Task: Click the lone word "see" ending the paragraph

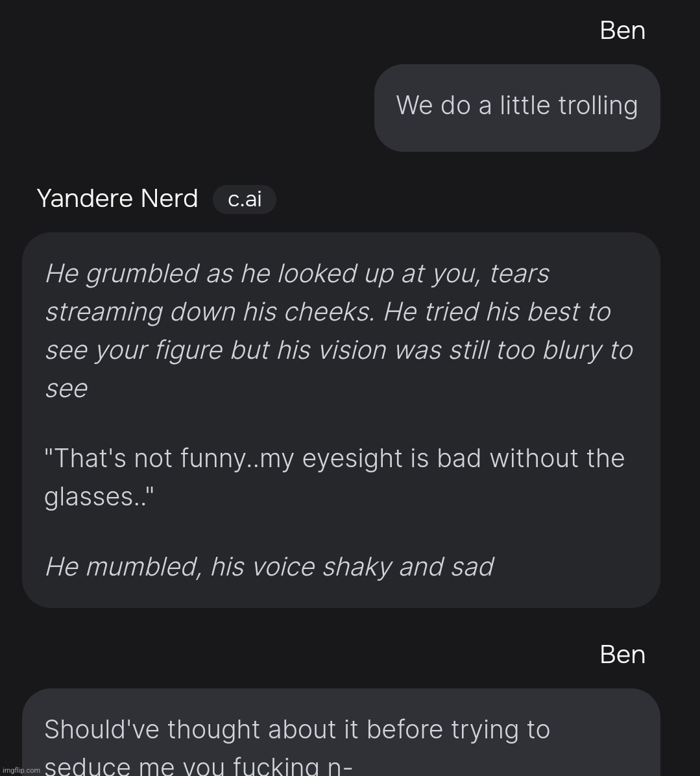Action: [66, 389]
